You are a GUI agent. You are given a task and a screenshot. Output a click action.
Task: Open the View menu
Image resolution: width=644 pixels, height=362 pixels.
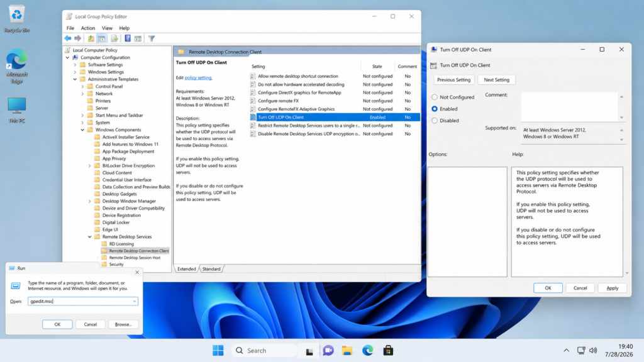pyautogui.click(x=107, y=28)
